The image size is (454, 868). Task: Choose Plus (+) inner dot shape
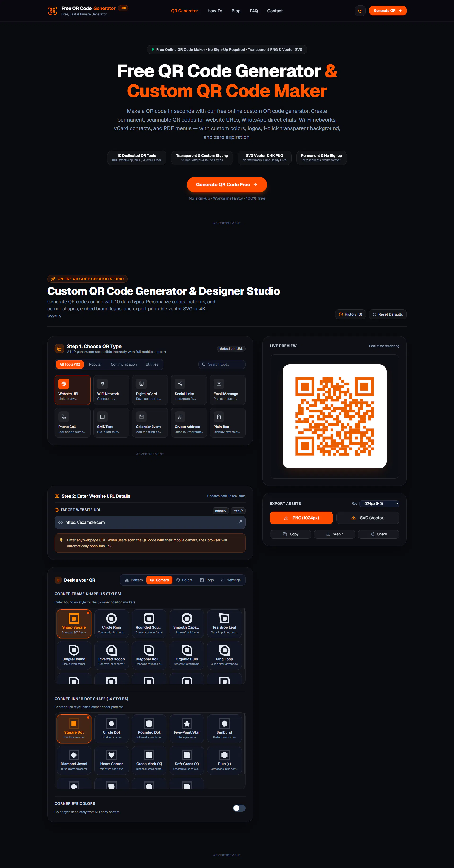click(224, 760)
